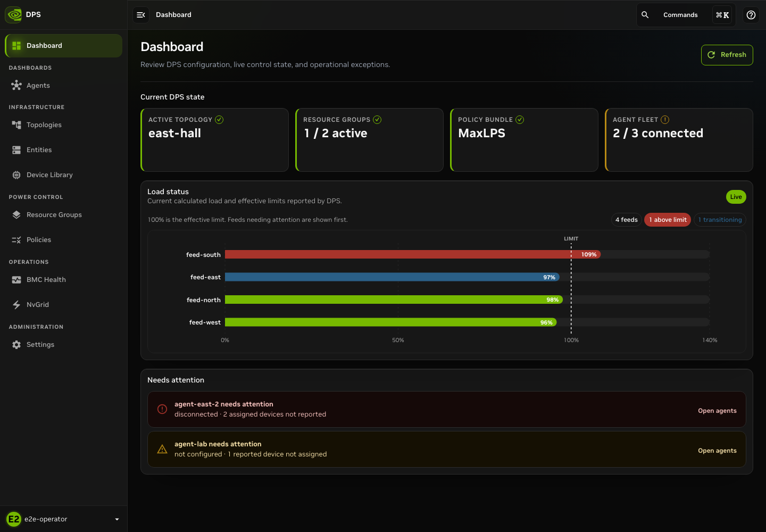Click the feed-east label
Viewport: 766px width, 532px height.
coord(205,277)
